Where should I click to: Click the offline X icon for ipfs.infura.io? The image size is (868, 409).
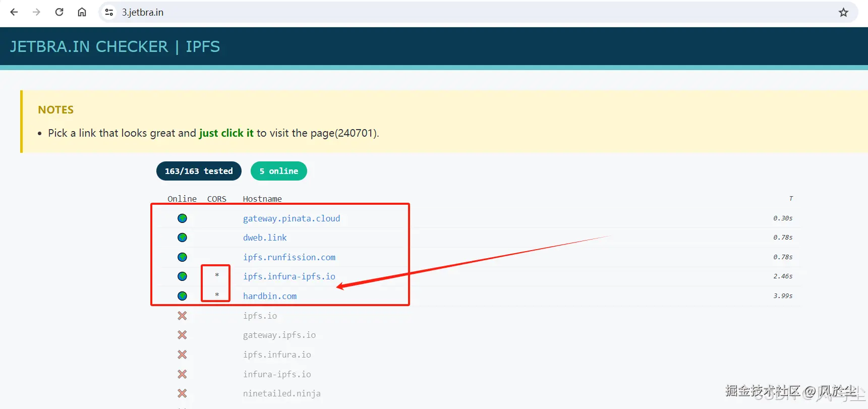coord(182,355)
